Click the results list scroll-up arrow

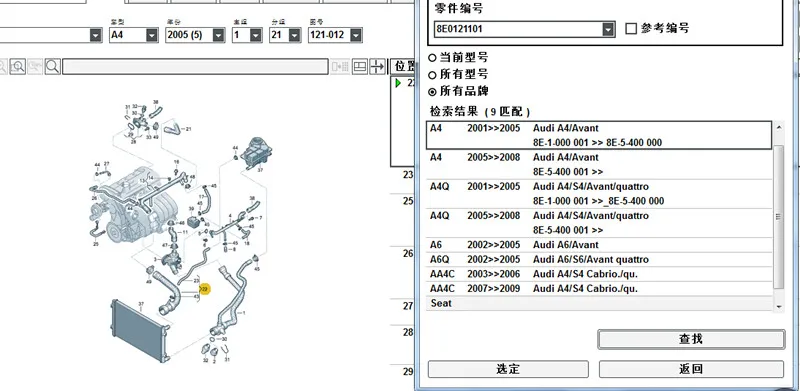779,127
